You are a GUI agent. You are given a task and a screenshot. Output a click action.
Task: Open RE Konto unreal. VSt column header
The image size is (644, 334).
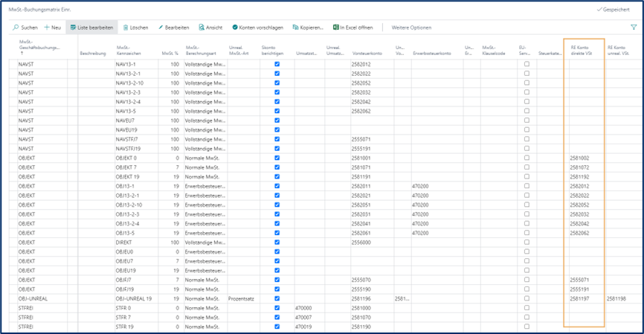[x=618, y=51]
